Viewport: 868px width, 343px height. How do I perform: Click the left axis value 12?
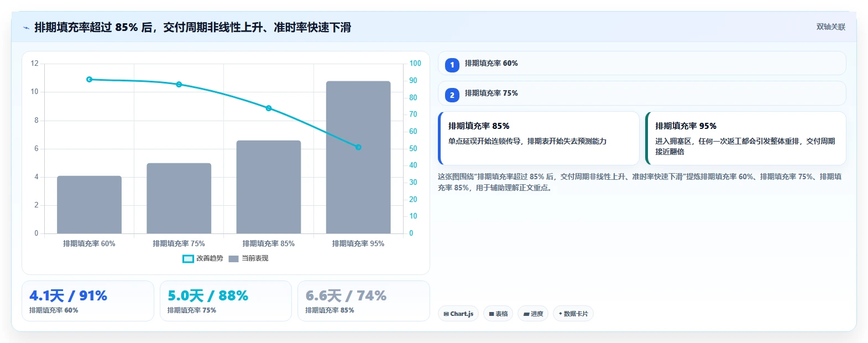34,63
